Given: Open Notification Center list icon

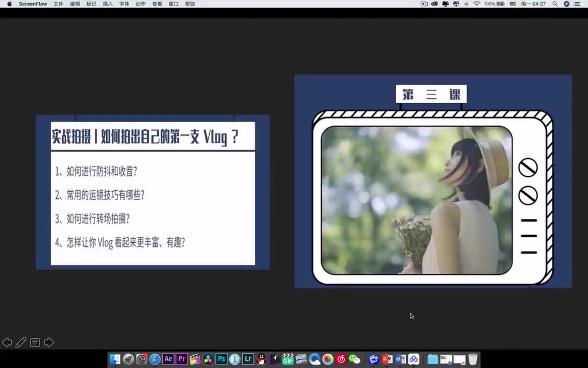Looking at the screenshot, I should pos(577,4).
